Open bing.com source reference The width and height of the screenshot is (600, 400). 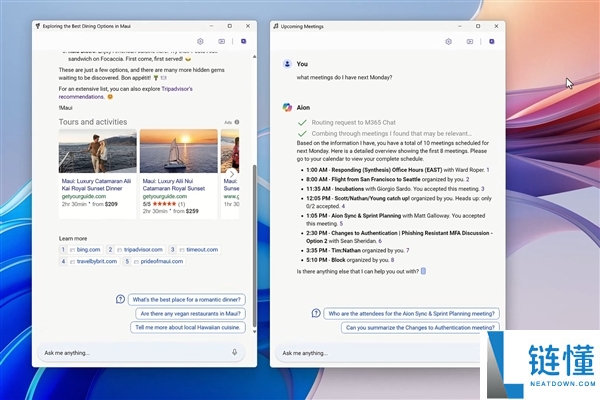(x=81, y=250)
